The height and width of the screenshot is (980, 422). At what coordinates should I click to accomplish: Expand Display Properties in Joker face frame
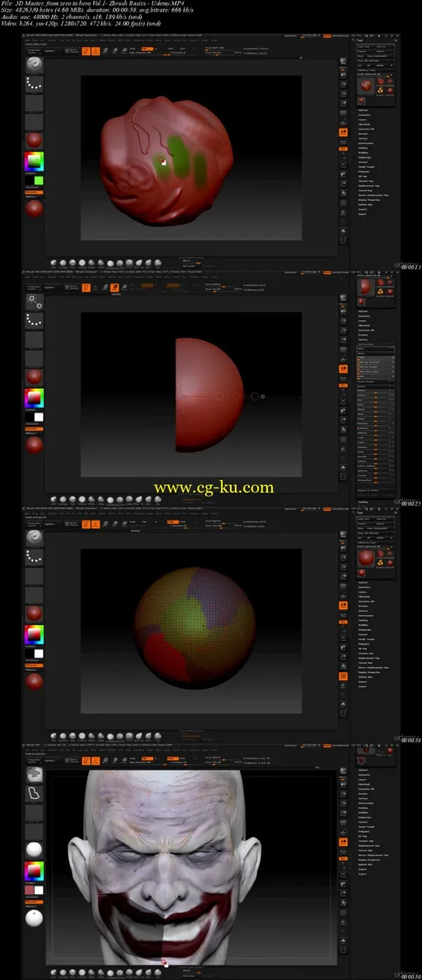tap(369, 860)
